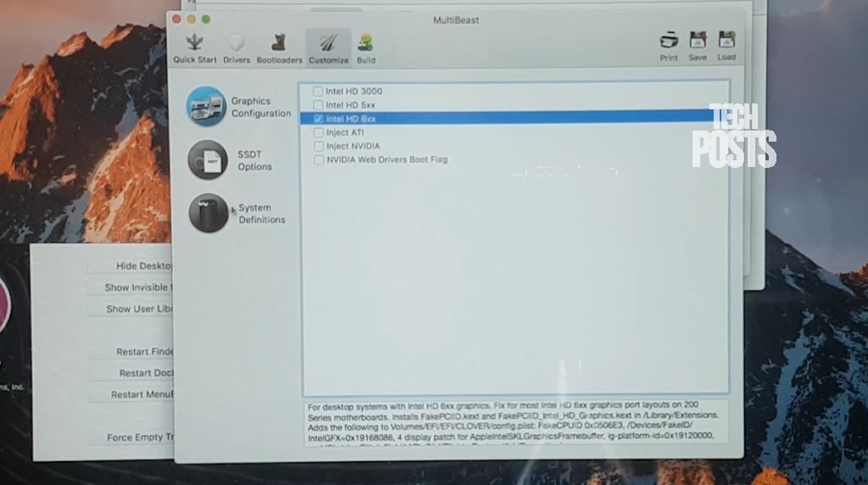Click the MultiBeast description text area
This screenshot has height=485, width=868.
(515, 422)
